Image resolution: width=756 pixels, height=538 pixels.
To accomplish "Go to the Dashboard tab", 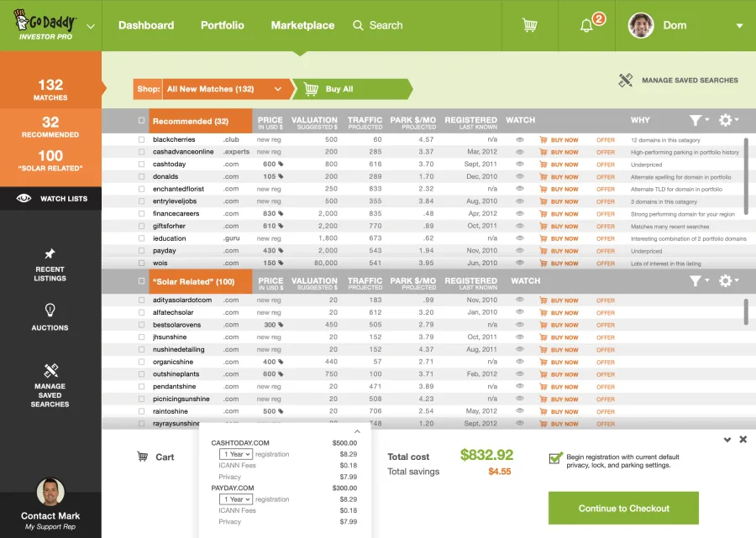I will point(146,25).
